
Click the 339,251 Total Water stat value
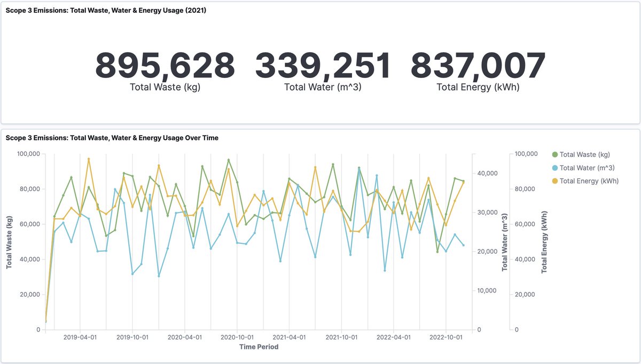coord(323,64)
